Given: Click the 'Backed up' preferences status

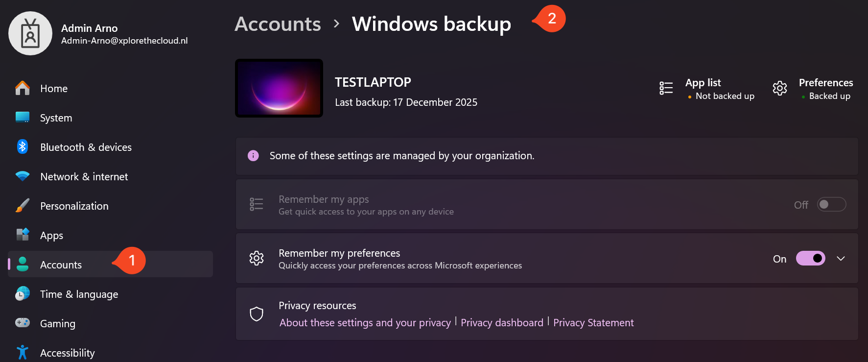Looking at the screenshot, I should pyautogui.click(x=829, y=96).
